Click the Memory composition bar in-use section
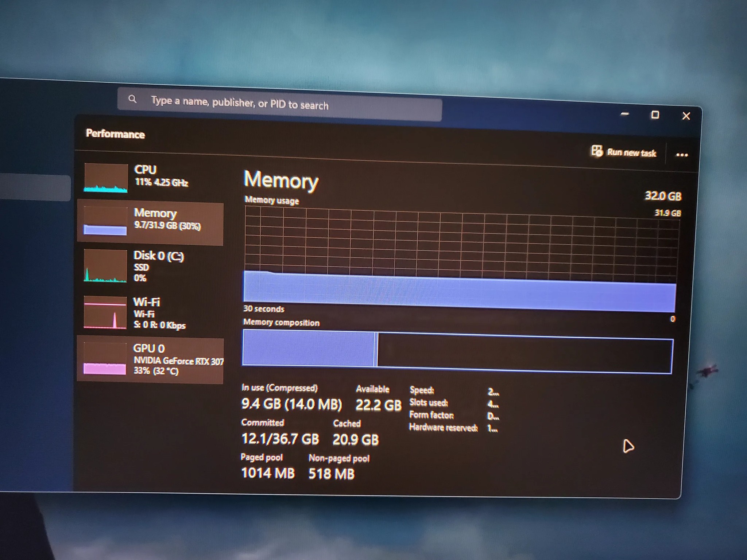 [x=309, y=348]
